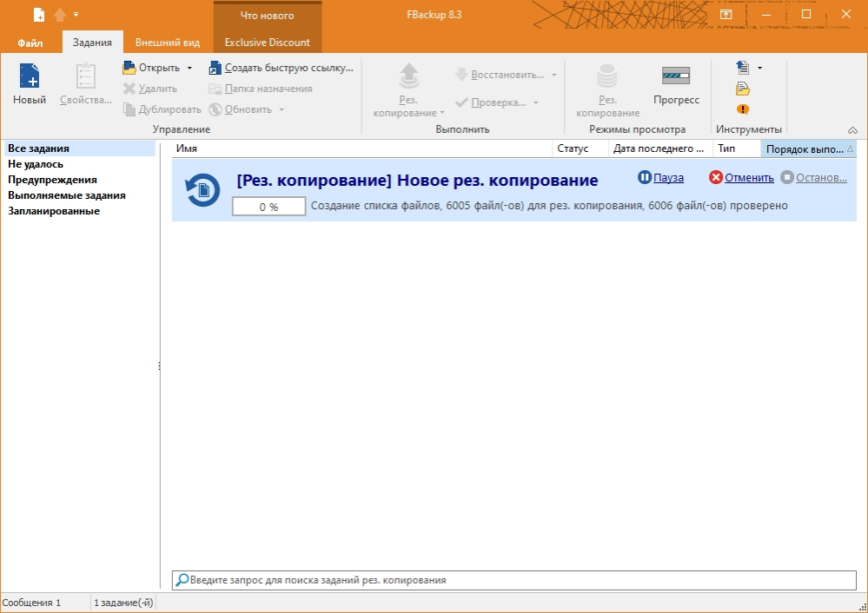Click the backup job restore icon
The height and width of the screenshot is (613, 868).
click(x=202, y=190)
